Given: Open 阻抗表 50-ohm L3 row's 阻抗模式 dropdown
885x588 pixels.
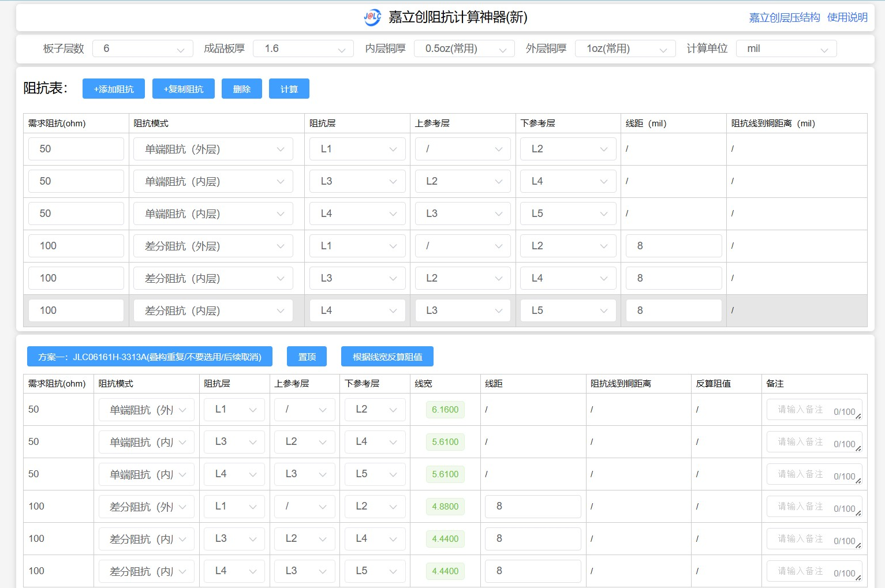Looking at the screenshot, I should [x=213, y=181].
